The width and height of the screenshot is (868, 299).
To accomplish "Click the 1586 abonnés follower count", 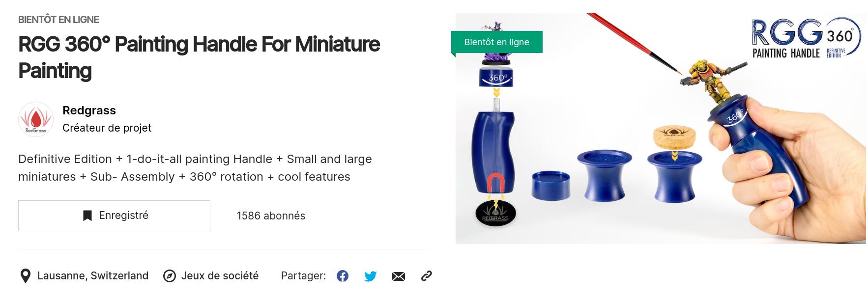I will coord(271,216).
